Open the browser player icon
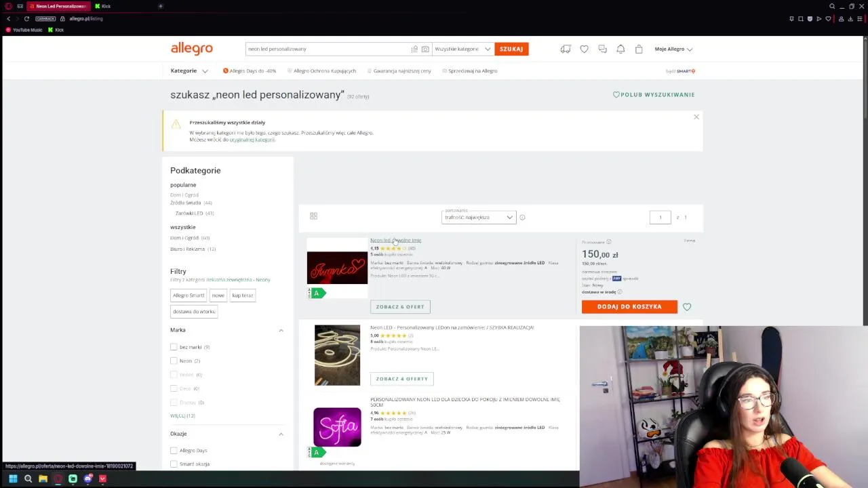 (819, 19)
